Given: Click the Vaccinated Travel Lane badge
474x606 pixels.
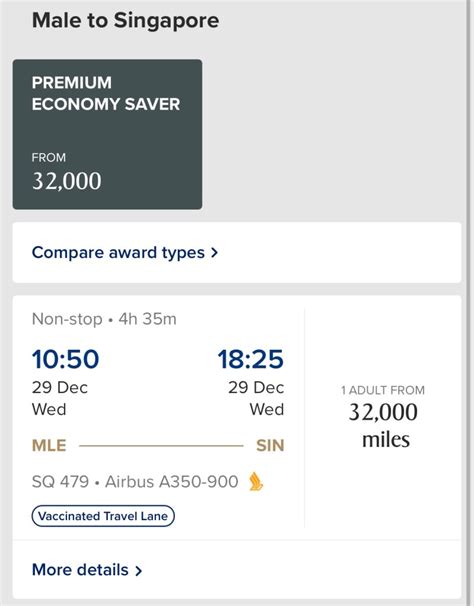Looking at the screenshot, I should [x=103, y=516].
